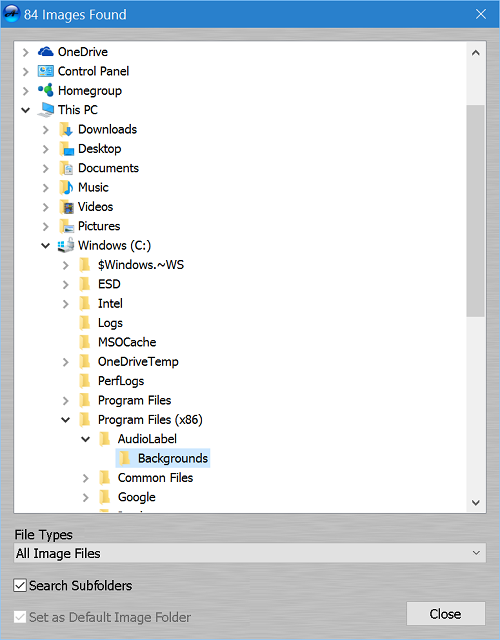Viewport: 500px width, 640px height.
Task: Expand the Downloads folder node
Action: [x=46, y=130]
